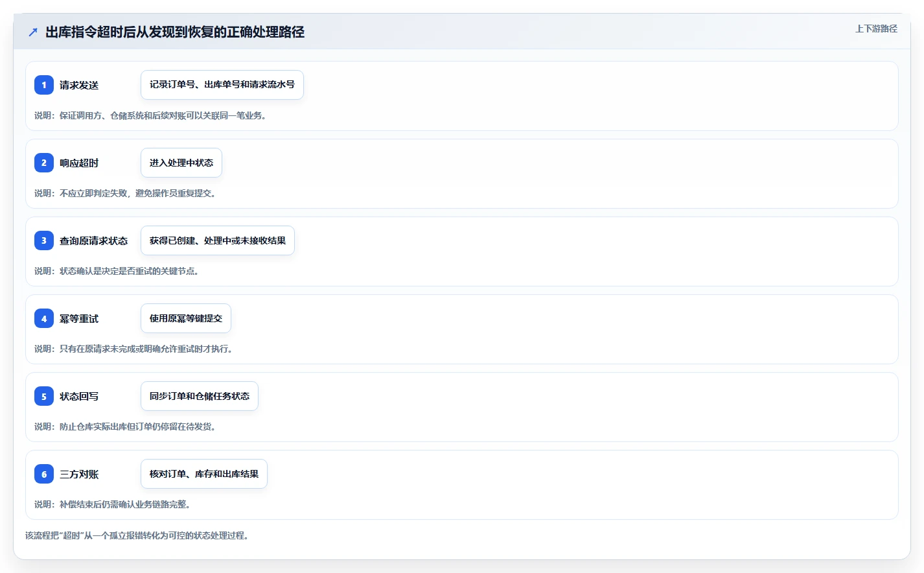
Task: Click the 进入处理中状态 chip
Action: coord(181,163)
